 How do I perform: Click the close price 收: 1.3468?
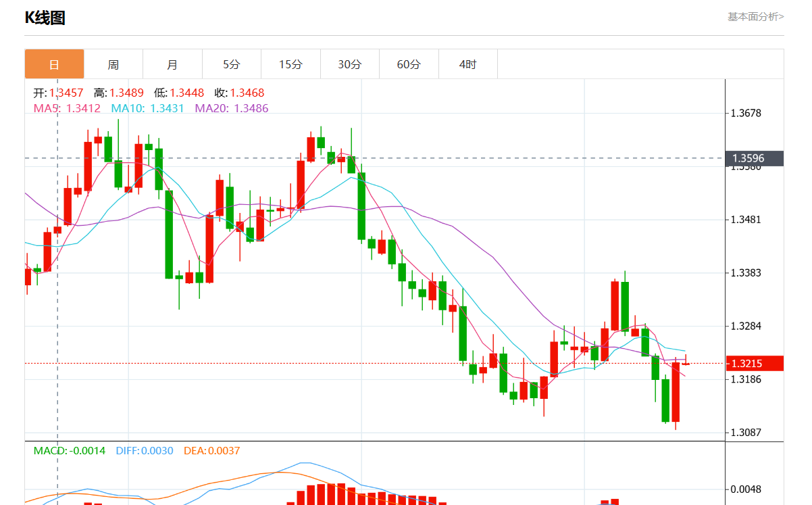click(239, 93)
